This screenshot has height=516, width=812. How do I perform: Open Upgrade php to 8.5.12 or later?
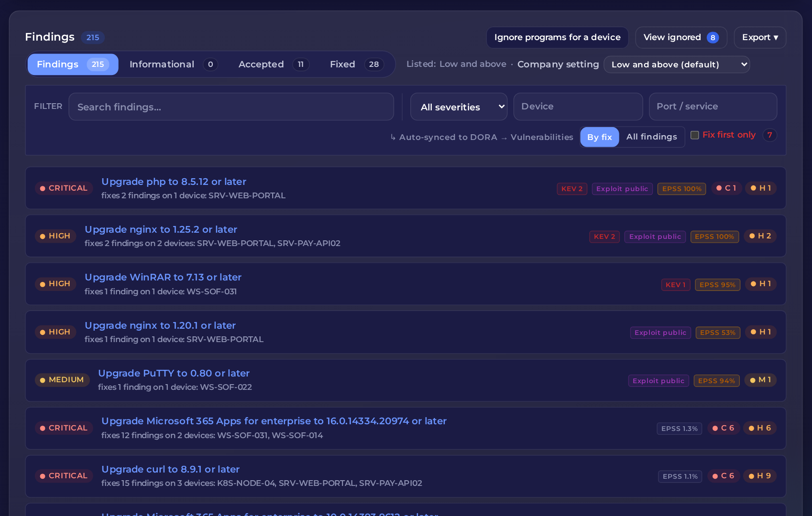tap(174, 182)
